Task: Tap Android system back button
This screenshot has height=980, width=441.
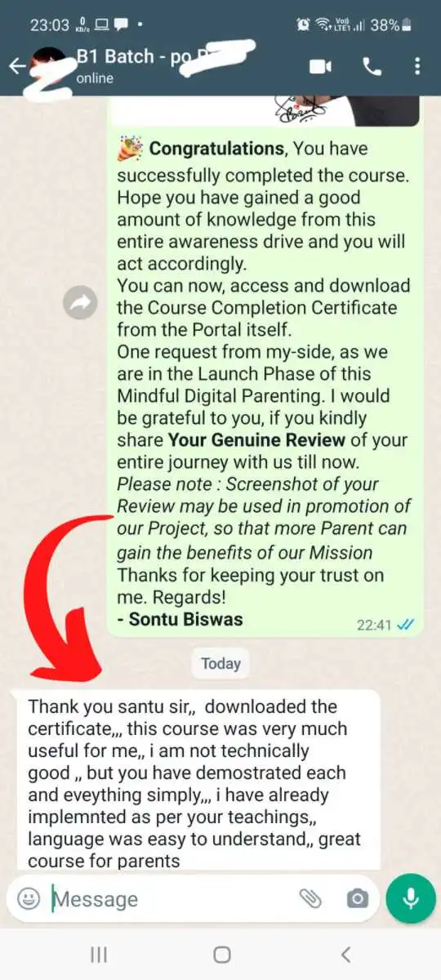Action: [x=345, y=954]
